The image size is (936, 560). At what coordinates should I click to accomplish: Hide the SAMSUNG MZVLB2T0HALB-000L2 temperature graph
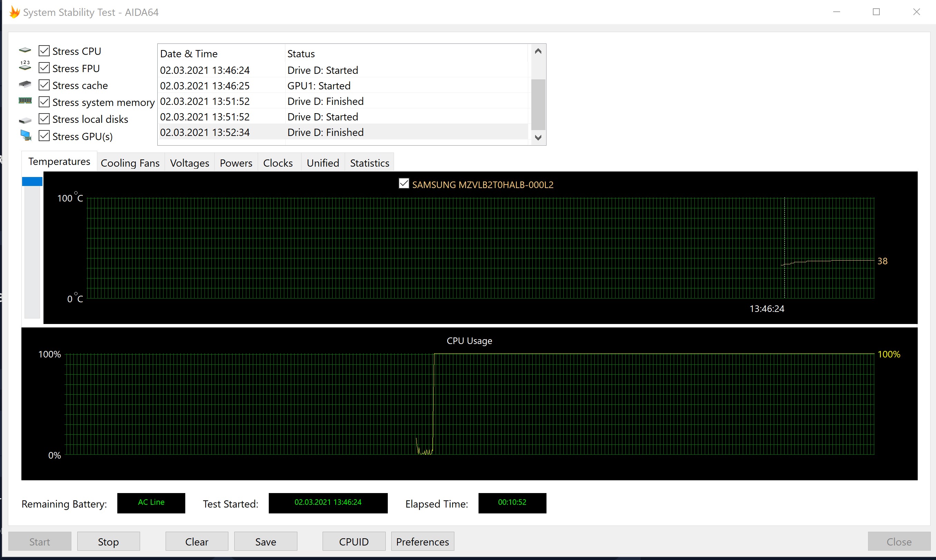(x=404, y=184)
